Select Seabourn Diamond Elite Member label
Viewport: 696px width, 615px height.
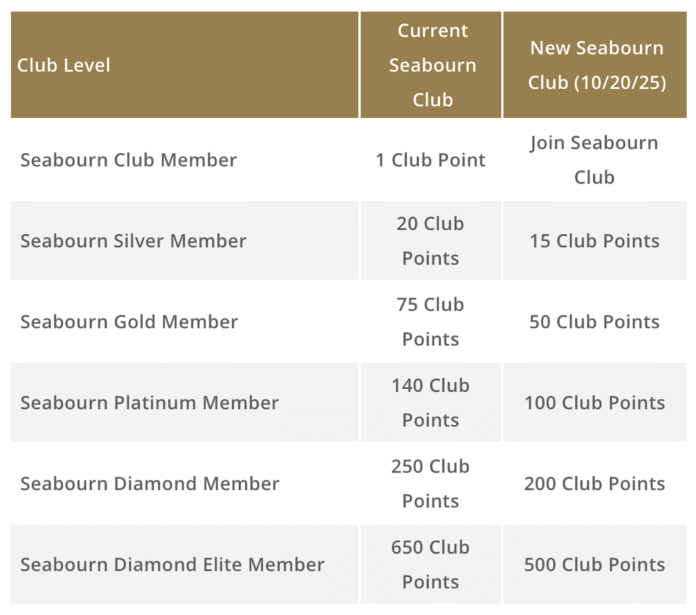[172, 564]
